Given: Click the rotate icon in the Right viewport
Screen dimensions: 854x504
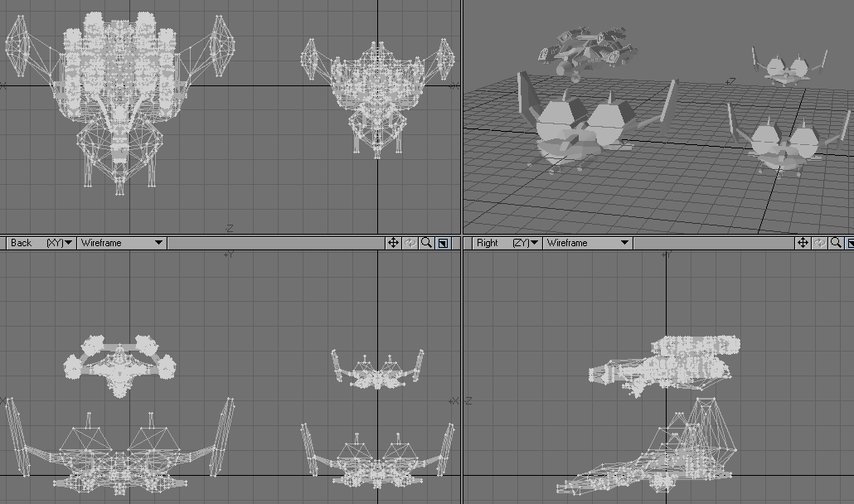Looking at the screenshot, I should 819,243.
